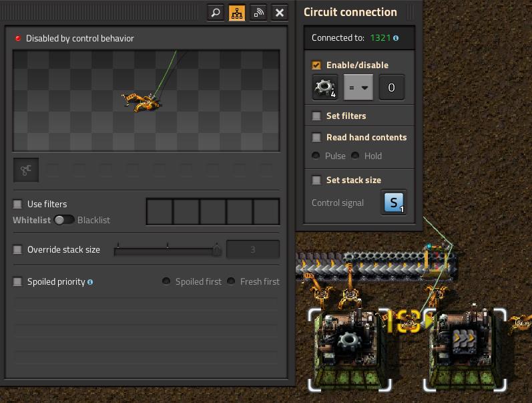Screen dimensions: 532x403
Task: Flip the Whitelist/Blacklist switch
Action: click(64, 220)
